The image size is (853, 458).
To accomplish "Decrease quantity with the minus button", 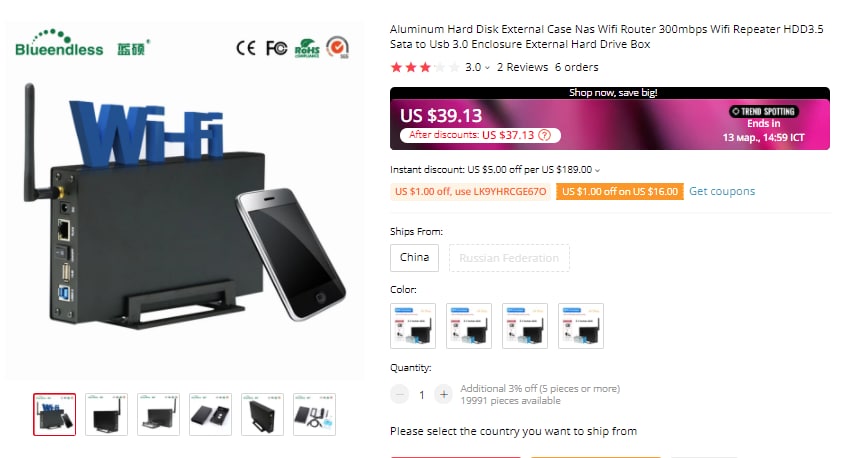I will [x=399, y=394].
